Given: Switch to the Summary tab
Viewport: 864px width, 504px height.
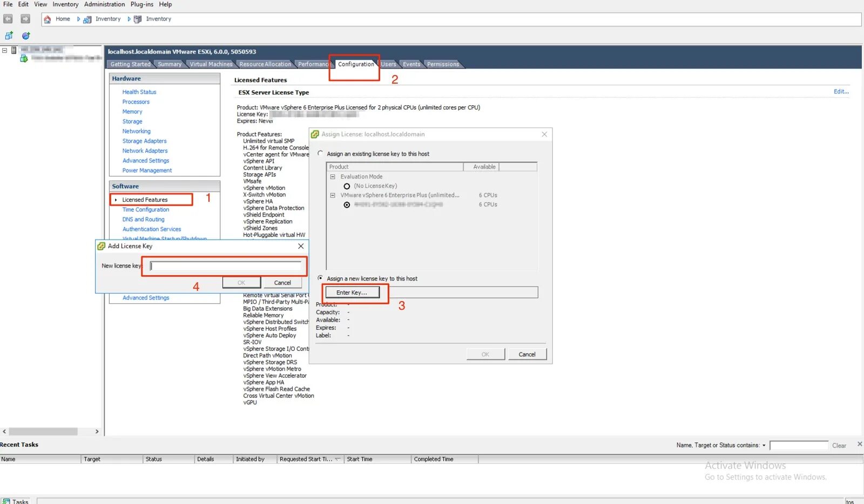Looking at the screenshot, I should (170, 64).
